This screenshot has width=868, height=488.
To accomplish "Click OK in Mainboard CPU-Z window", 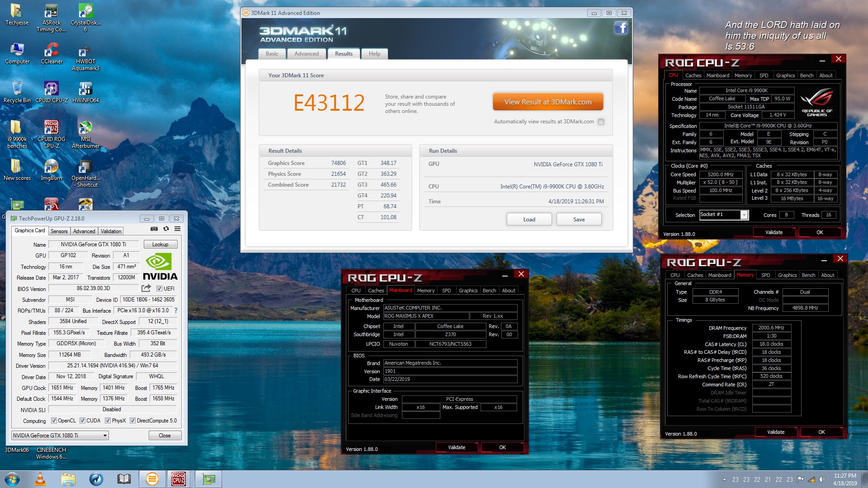I will tap(502, 447).
